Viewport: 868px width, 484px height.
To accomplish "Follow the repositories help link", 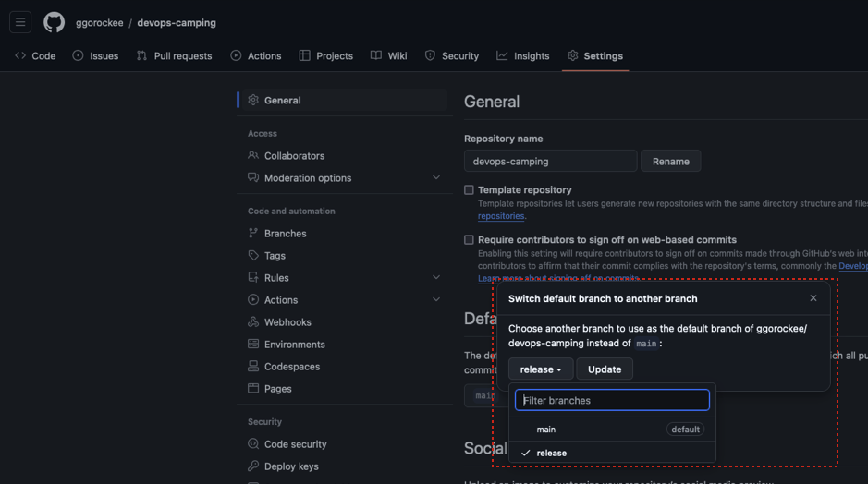I will (501, 216).
